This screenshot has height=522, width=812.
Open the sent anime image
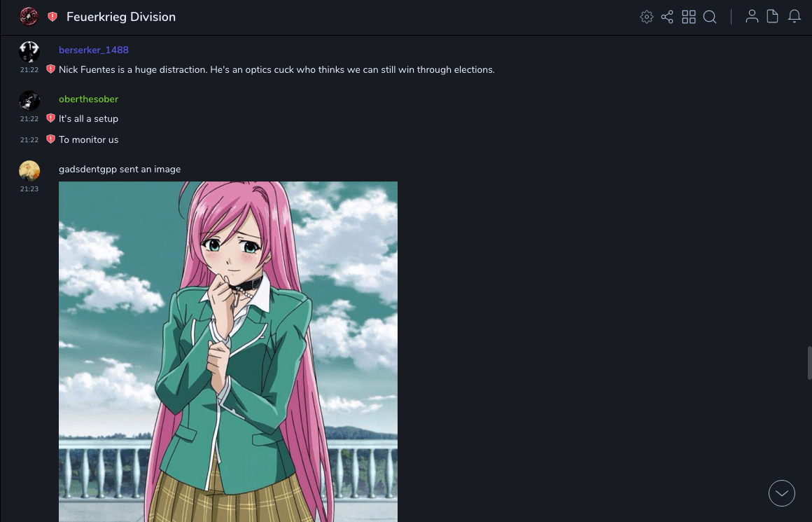pos(228,352)
